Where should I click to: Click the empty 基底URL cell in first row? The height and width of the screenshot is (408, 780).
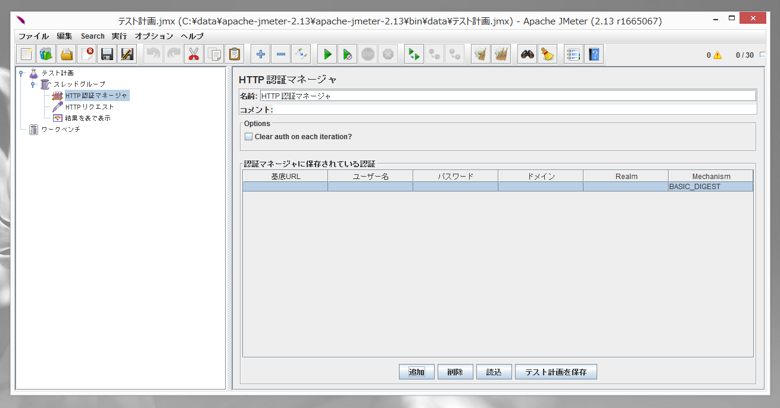285,187
